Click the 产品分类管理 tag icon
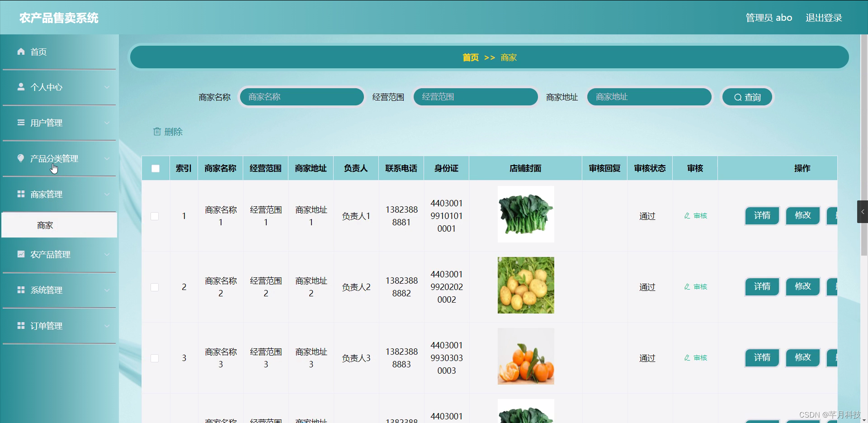Screen dimensions: 868x423 tap(20, 158)
